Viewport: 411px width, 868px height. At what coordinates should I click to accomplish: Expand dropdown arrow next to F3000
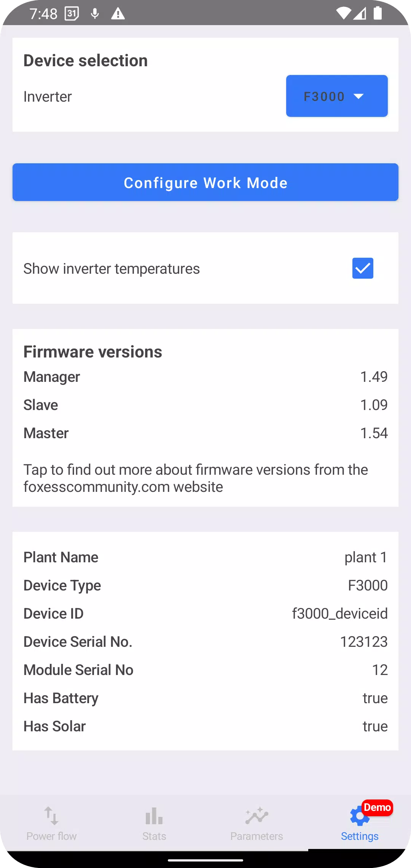click(x=358, y=96)
